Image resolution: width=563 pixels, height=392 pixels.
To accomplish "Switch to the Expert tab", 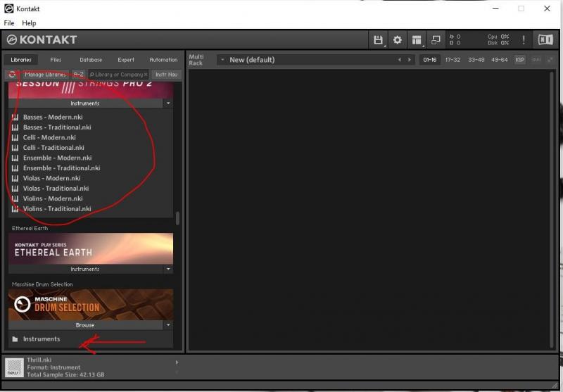I will tap(126, 60).
